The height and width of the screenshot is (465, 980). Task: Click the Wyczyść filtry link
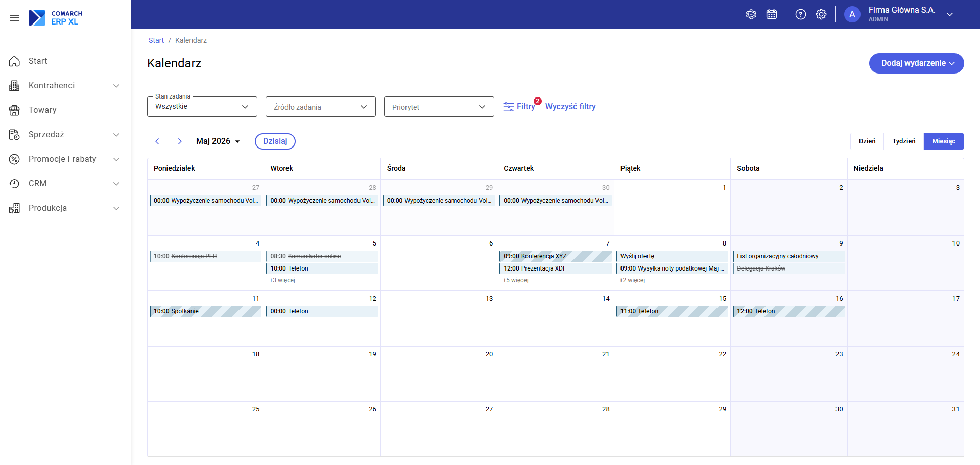coord(570,107)
